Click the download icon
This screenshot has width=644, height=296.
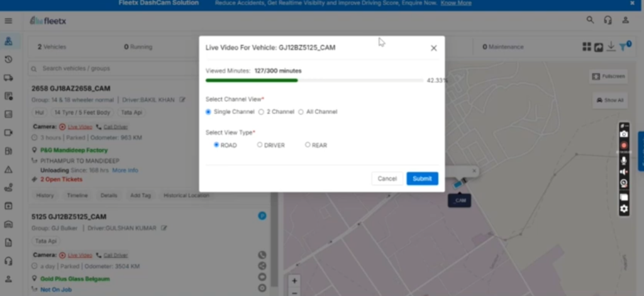[611, 47]
